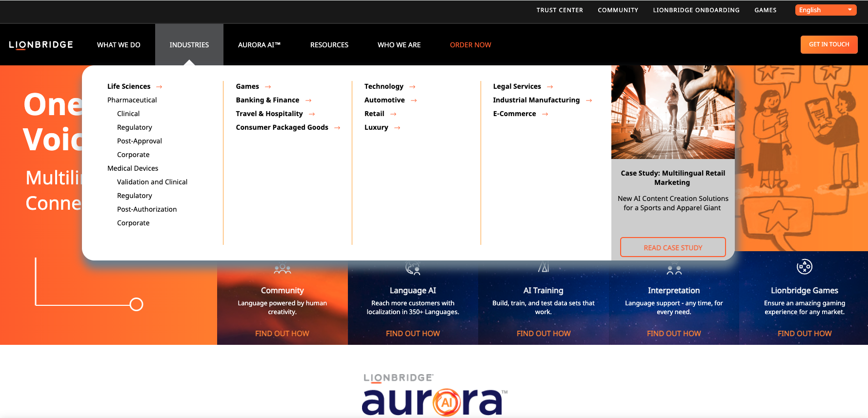Image resolution: width=868 pixels, height=418 pixels.
Task: Click arrow next to Luxury
Action: coord(397,128)
